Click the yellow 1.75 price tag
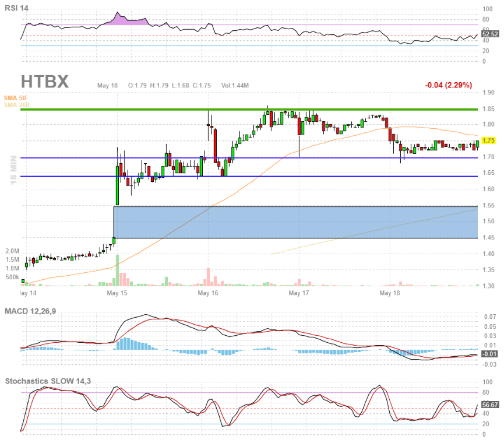The height and width of the screenshot is (443, 504). pyautogui.click(x=489, y=140)
